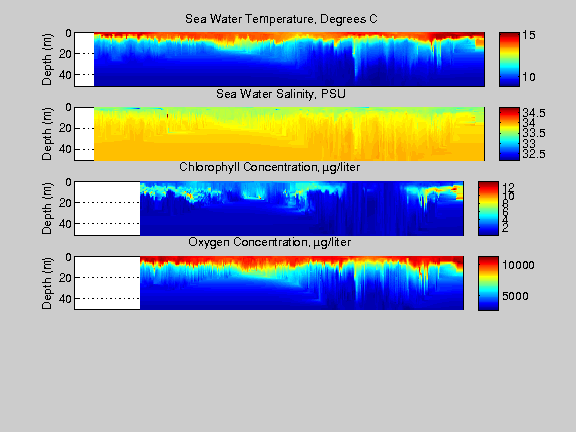Screen dimensions: 576x432
Task: Select the temperature colorbar
Action: click(509, 59)
